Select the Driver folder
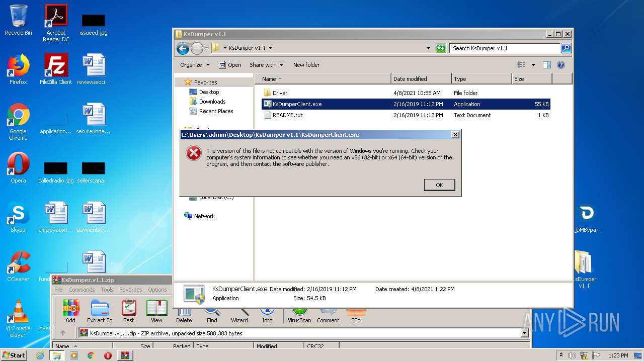The height and width of the screenshot is (362, 644). click(x=280, y=93)
